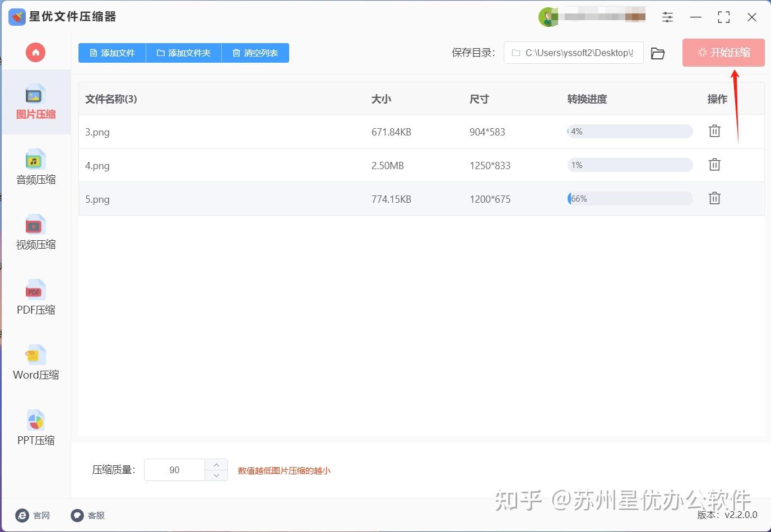
Task: Click the user avatar in title bar
Action: tap(547, 17)
